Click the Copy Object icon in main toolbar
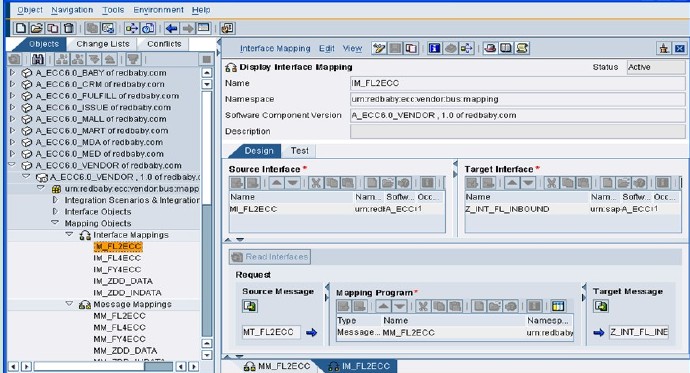 point(52,29)
